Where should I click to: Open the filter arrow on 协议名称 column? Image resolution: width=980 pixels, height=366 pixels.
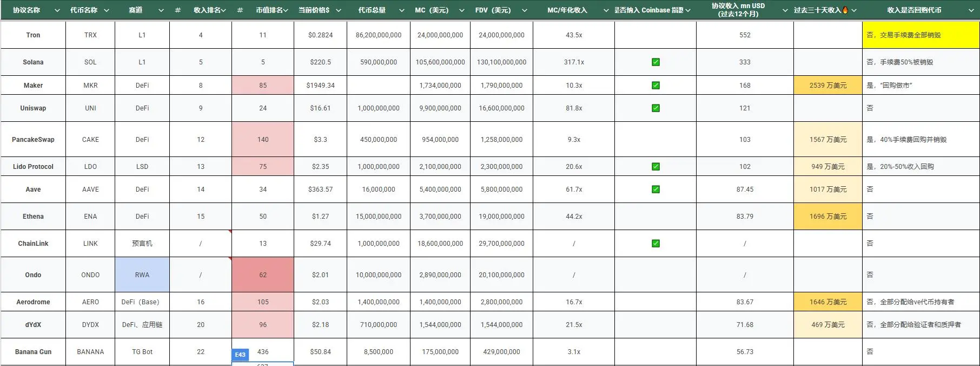click(57, 10)
